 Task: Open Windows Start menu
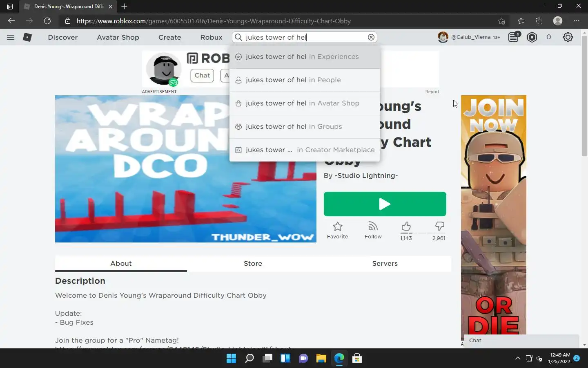coord(231,359)
